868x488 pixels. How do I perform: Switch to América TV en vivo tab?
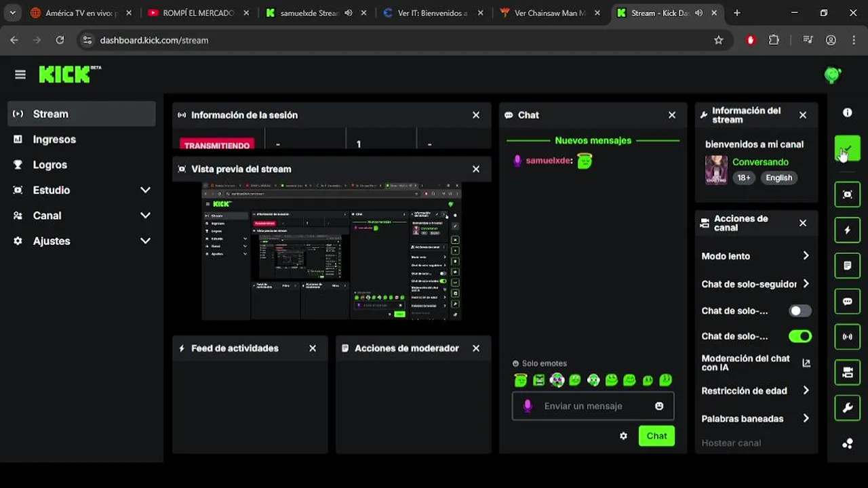pos(80,13)
